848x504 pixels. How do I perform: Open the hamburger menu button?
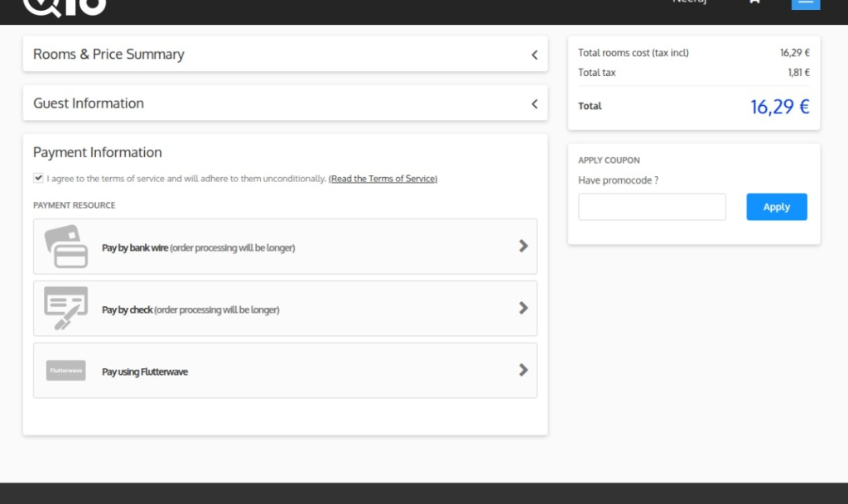pos(806,3)
